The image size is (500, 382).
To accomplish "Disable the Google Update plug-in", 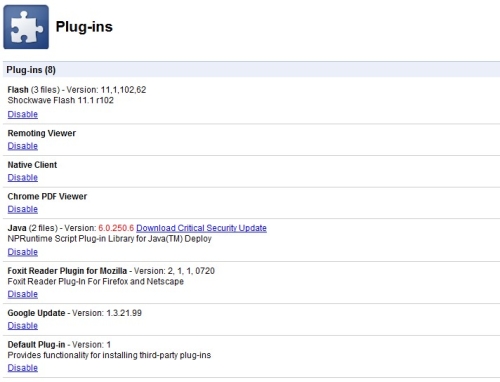I will click(23, 326).
